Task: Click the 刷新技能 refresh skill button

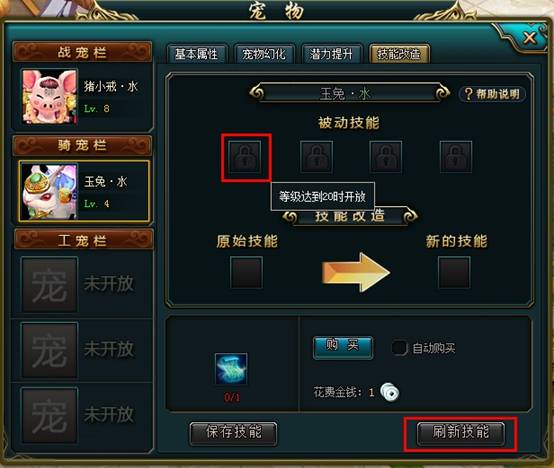Action: 461,433
